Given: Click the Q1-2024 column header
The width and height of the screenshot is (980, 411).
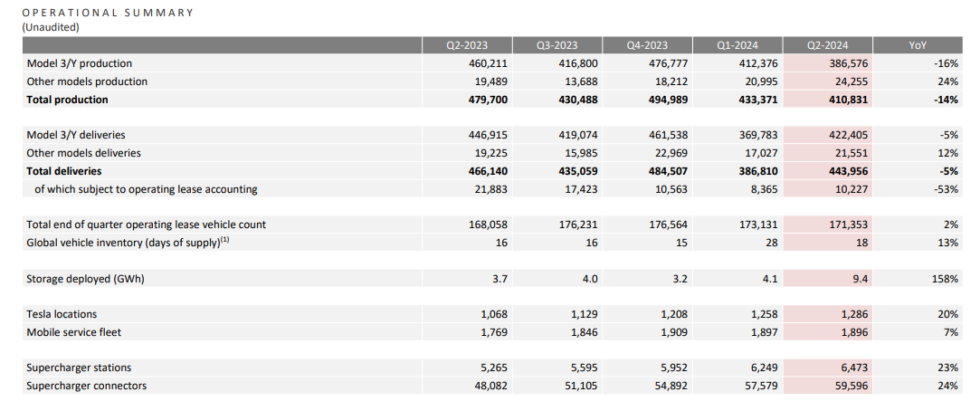Looking at the screenshot, I should (x=737, y=45).
